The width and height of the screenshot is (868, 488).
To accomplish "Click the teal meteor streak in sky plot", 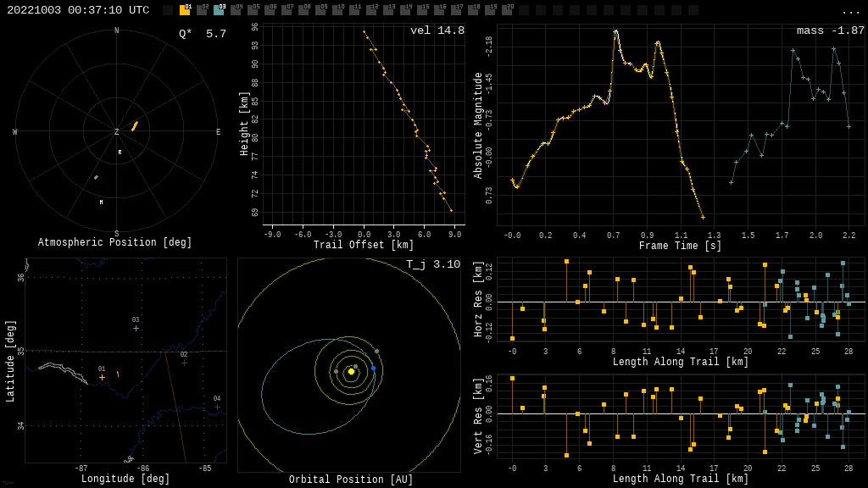I will (96, 178).
